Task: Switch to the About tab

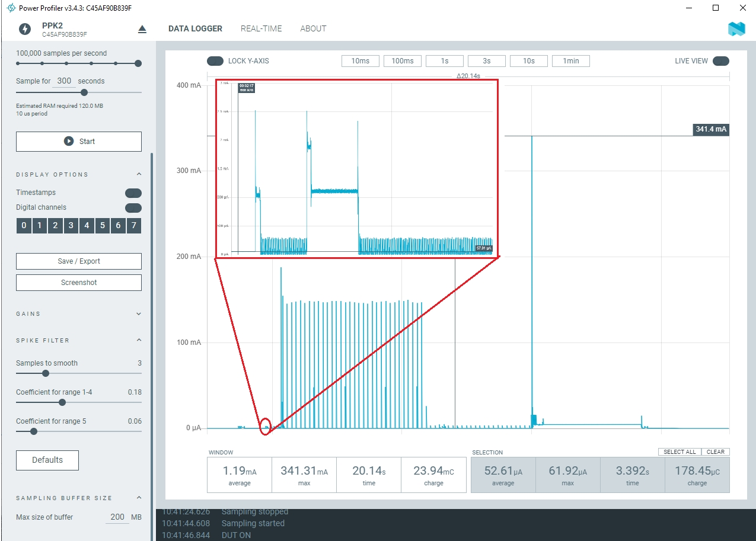Action: tap(313, 28)
